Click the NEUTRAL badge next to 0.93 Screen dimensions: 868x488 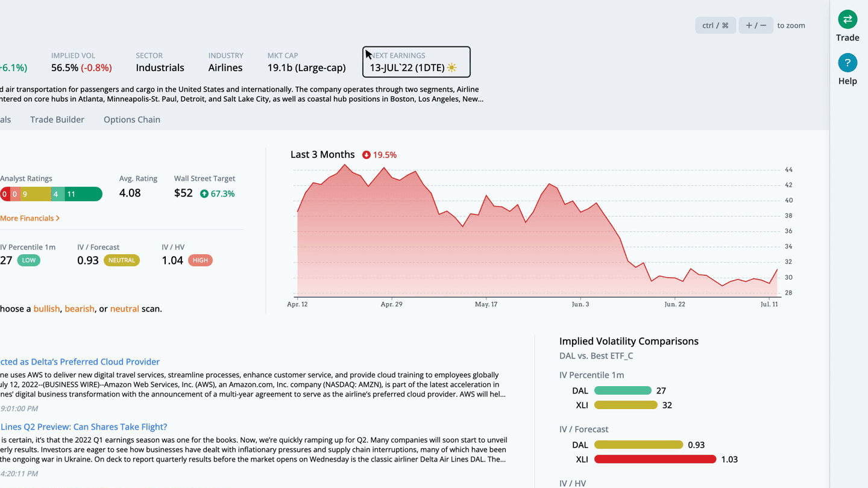click(x=122, y=260)
